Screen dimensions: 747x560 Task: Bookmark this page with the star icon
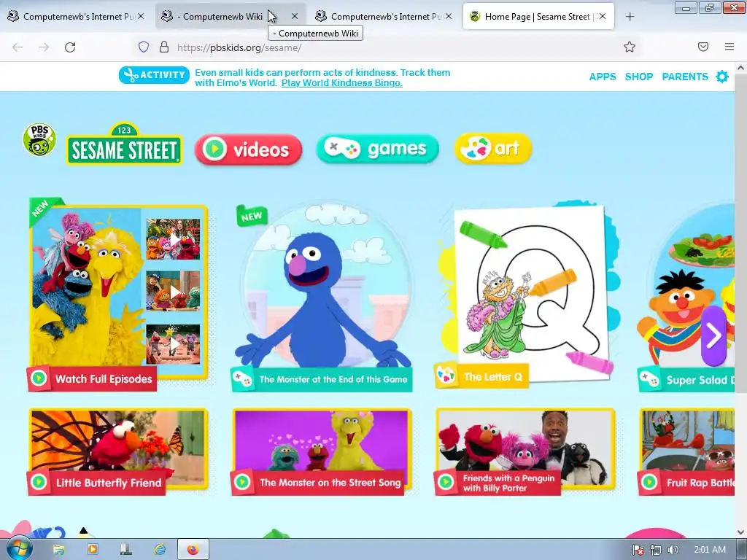tap(630, 47)
